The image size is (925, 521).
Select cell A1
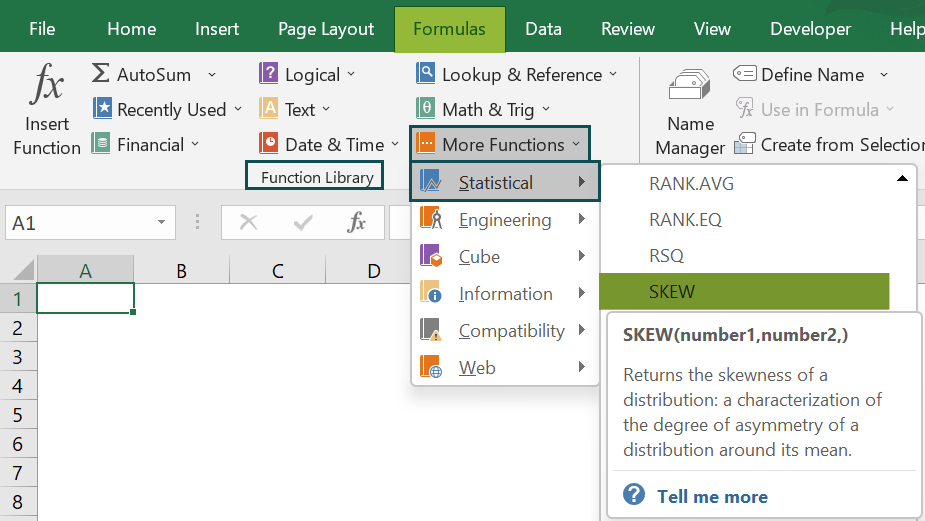[86, 298]
